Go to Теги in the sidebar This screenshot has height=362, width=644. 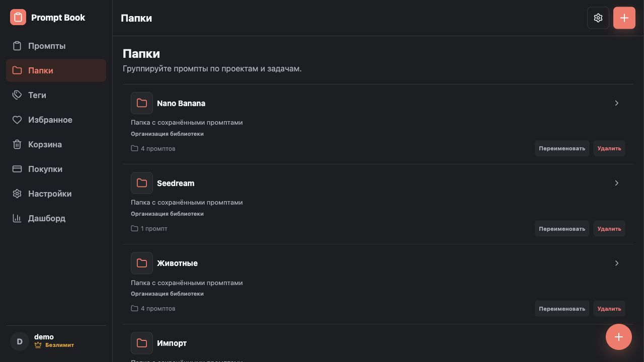point(56,95)
